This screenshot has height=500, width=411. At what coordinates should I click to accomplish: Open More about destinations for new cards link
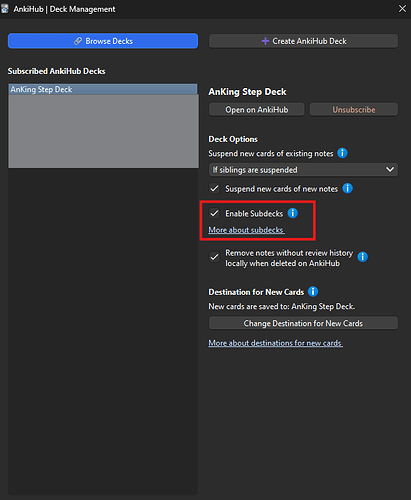275,343
